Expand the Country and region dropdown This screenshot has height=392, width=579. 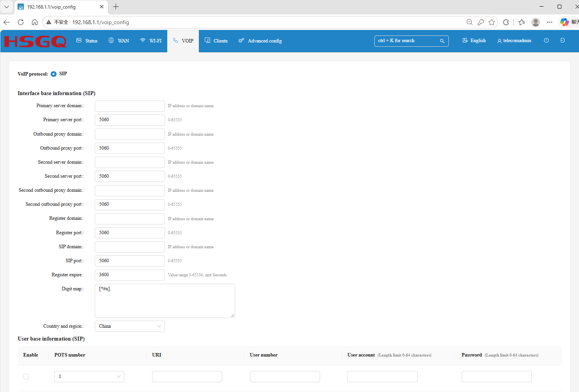130,326
